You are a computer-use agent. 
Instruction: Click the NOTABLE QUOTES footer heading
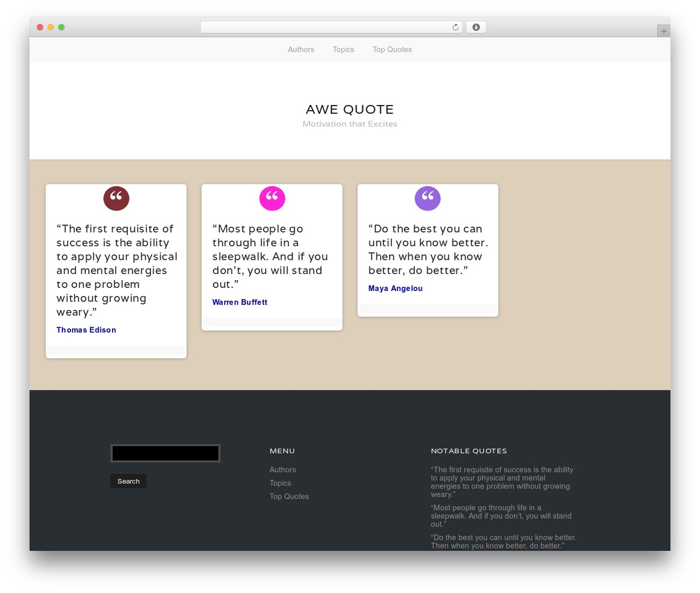tap(469, 451)
